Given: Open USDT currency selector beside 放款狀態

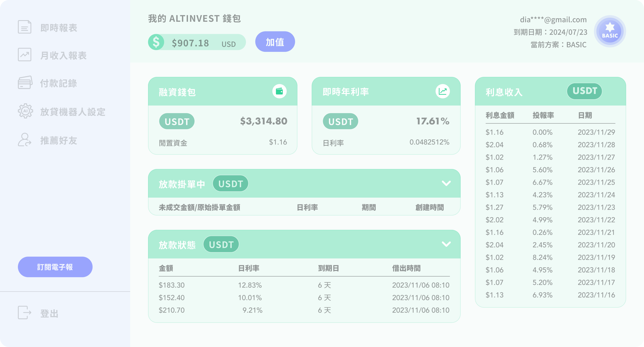Looking at the screenshot, I should [221, 244].
